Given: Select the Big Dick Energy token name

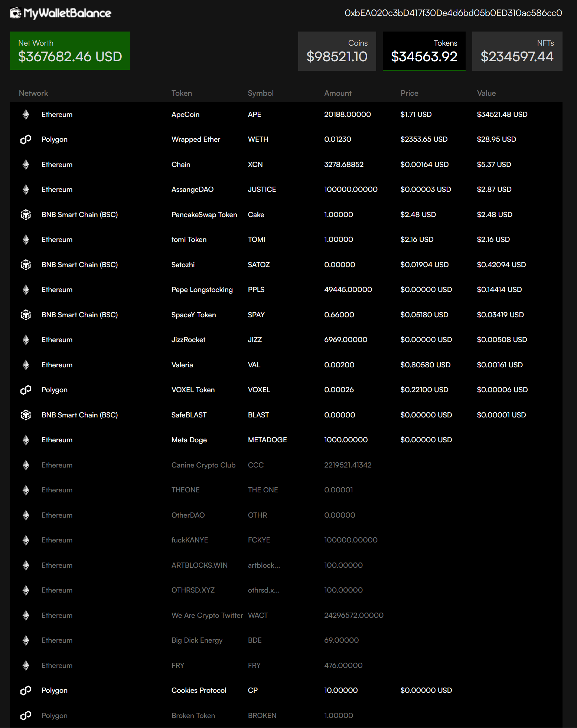Looking at the screenshot, I should 197,640.
